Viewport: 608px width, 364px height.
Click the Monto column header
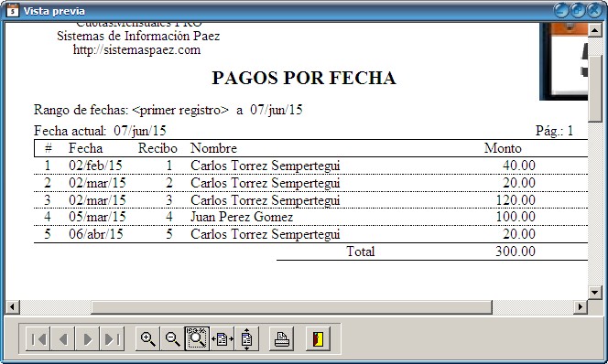503,148
